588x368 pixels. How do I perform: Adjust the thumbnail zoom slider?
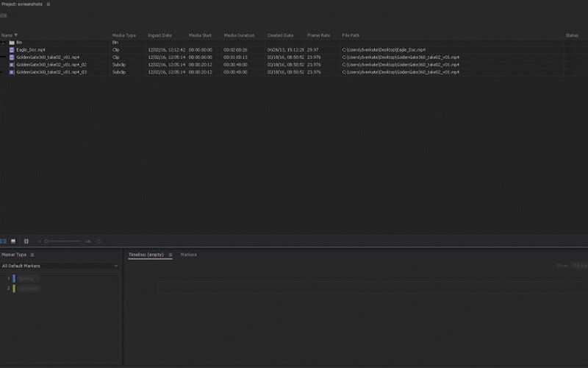coord(47,241)
